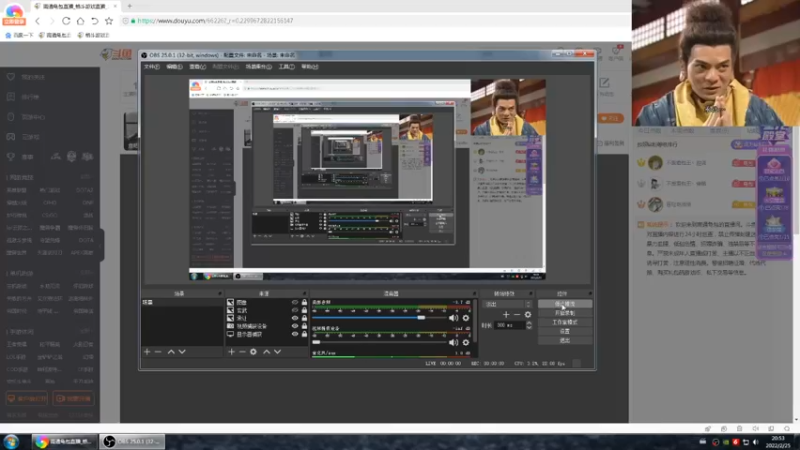Screen dimensions: 800x450
Task: Open the OBS View menu
Action: [x=197, y=67]
